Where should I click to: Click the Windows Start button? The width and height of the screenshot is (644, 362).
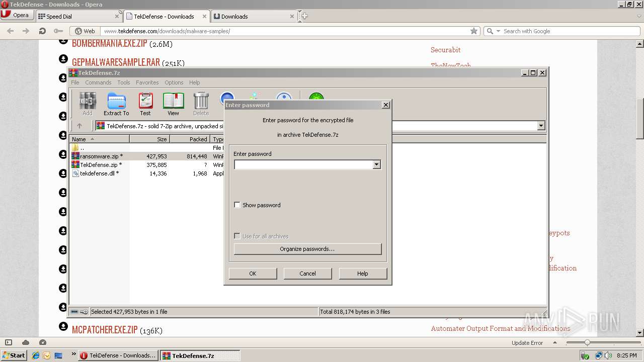tap(14, 355)
